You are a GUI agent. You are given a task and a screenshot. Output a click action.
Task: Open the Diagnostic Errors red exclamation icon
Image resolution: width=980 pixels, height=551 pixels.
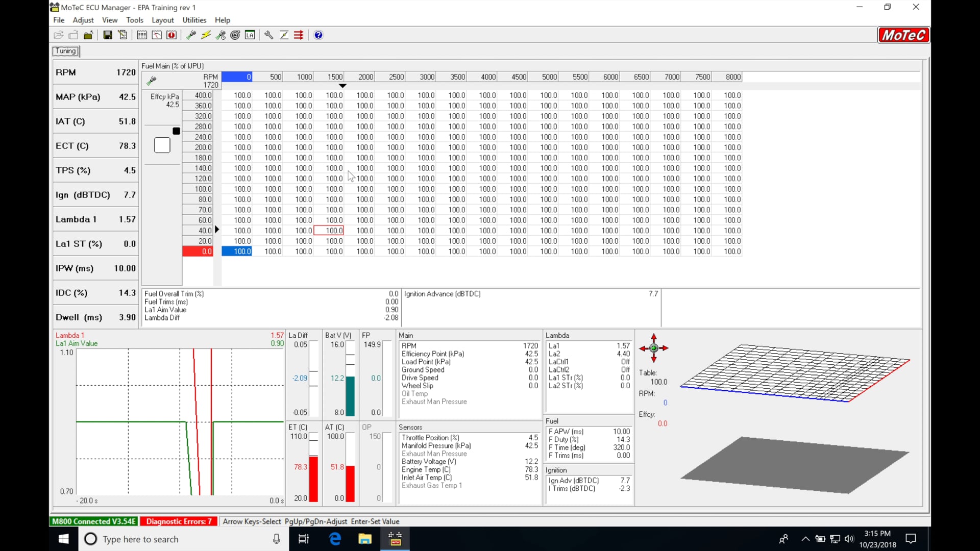pyautogui.click(x=172, y=35)
